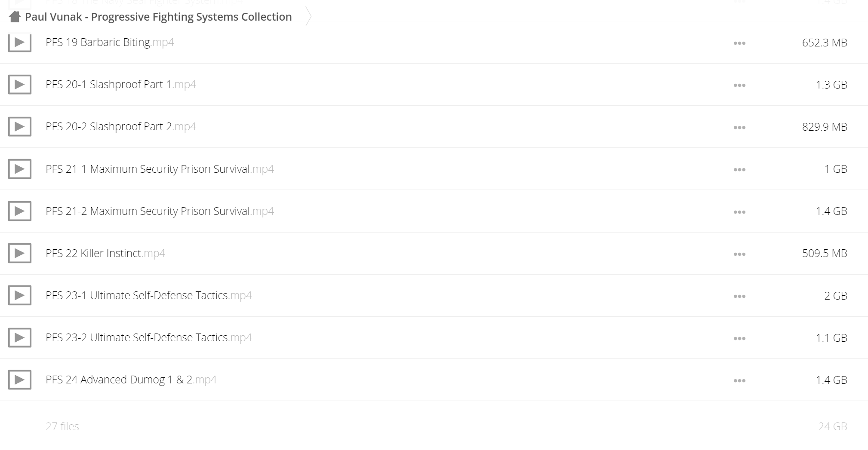Click play icon for PFS 22 Killer Instinct

click(20, 253)
